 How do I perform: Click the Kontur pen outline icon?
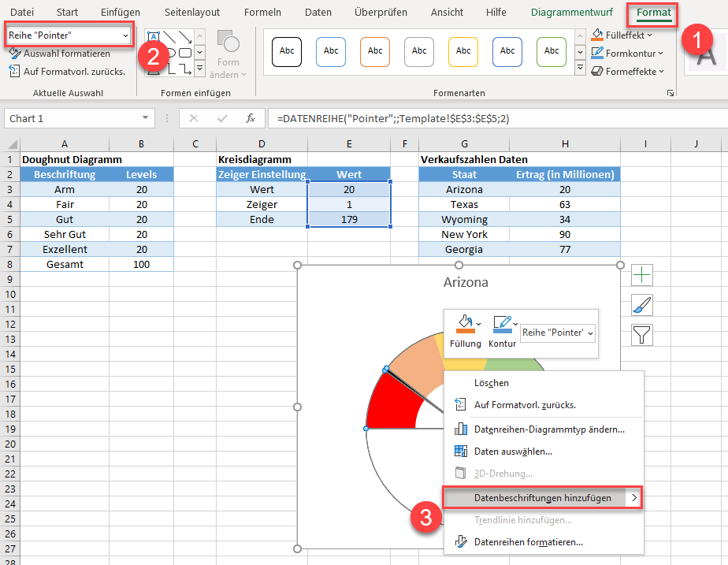[x=503, y=324]
